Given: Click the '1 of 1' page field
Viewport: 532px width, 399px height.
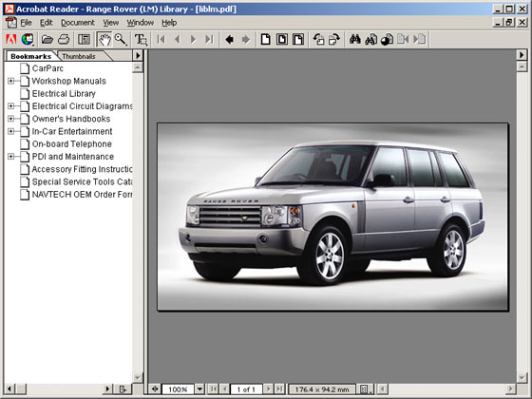Looking at the screenshot, I should pos(246,389).
